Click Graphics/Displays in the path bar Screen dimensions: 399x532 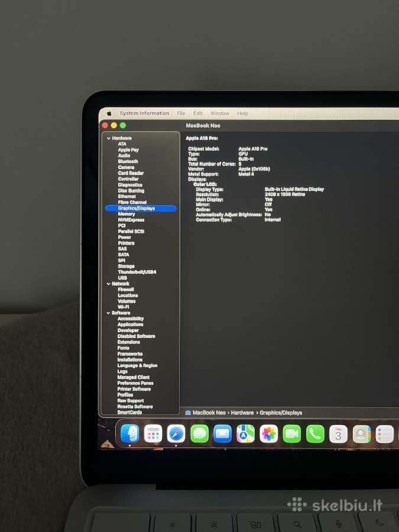coord(281,413)
